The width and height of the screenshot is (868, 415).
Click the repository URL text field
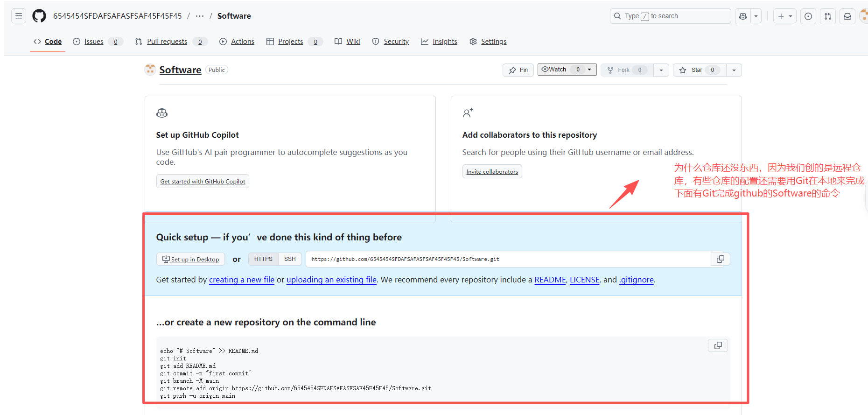tap(508, 259)
